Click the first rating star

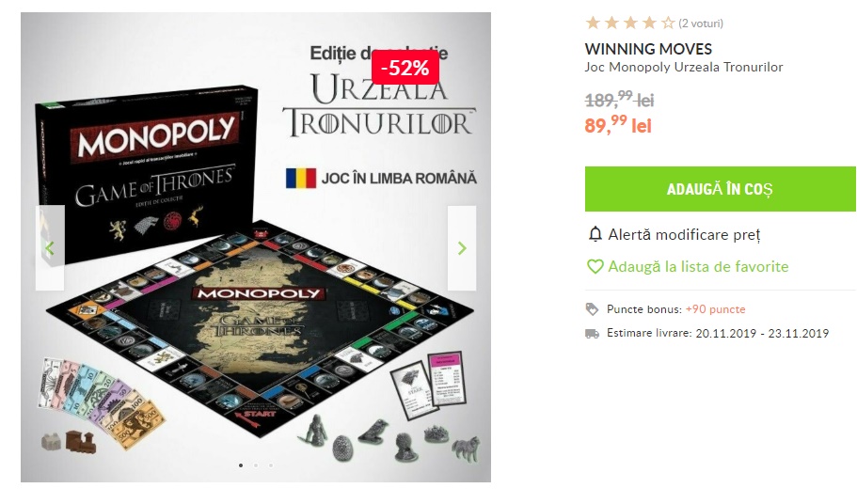point(593,23)
